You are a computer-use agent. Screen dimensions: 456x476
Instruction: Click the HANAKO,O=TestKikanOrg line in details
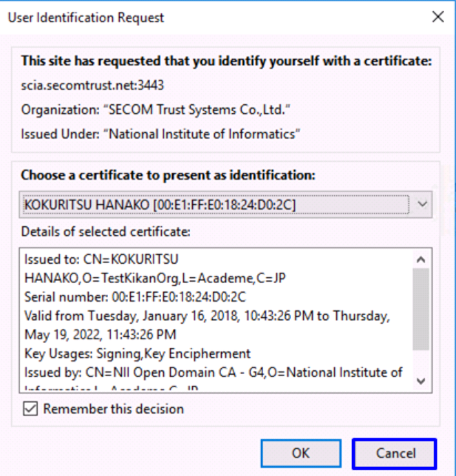(x=155, y=278)
